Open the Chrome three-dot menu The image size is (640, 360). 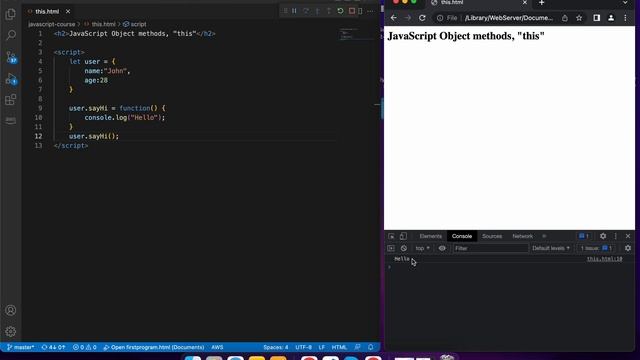tap(625, 18)
